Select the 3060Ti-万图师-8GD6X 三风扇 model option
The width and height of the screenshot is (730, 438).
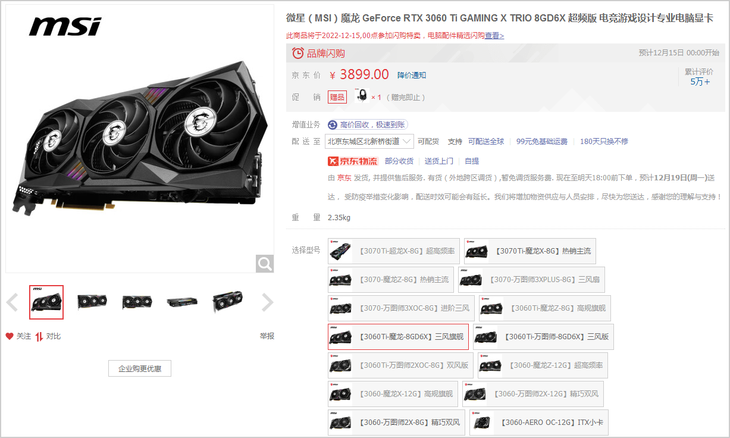543,337
